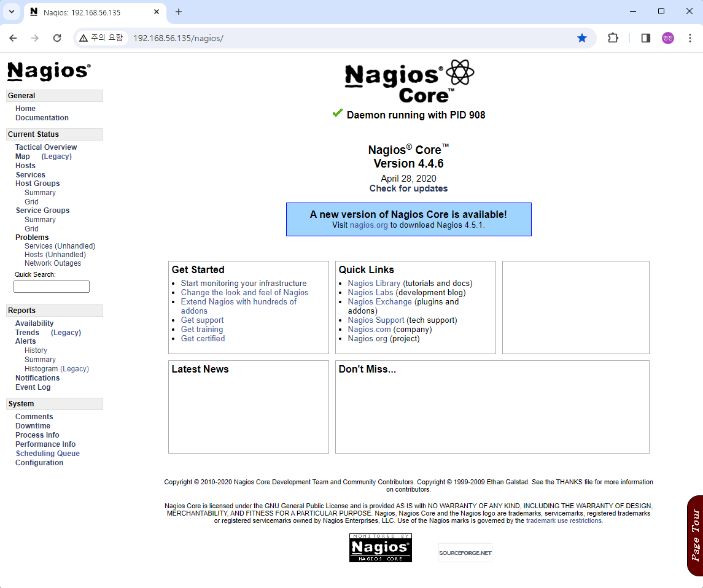Open Trends (Legacy) report
This screenshot has width=703, height=588.
pos(66,333)
